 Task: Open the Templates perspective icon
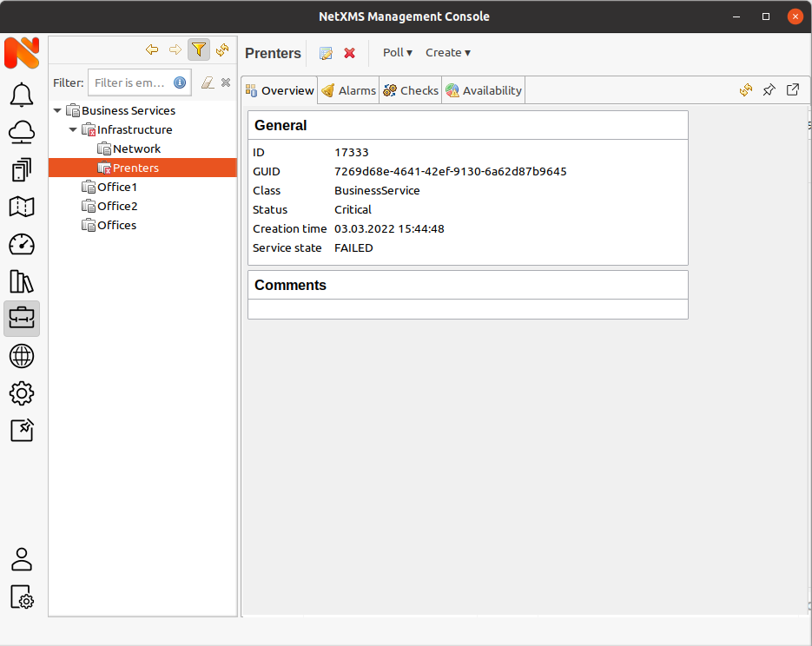pos(22,170)
